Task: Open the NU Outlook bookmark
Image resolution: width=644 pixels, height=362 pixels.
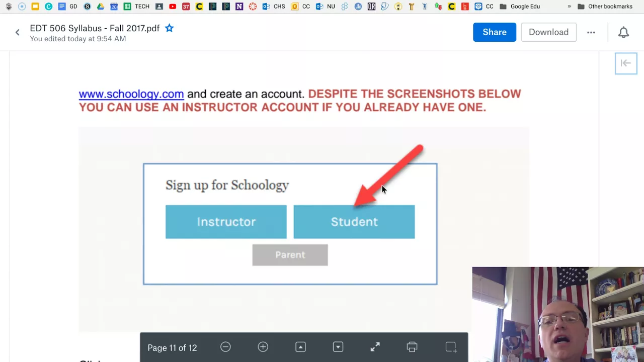Action: (x=325, y=7)
